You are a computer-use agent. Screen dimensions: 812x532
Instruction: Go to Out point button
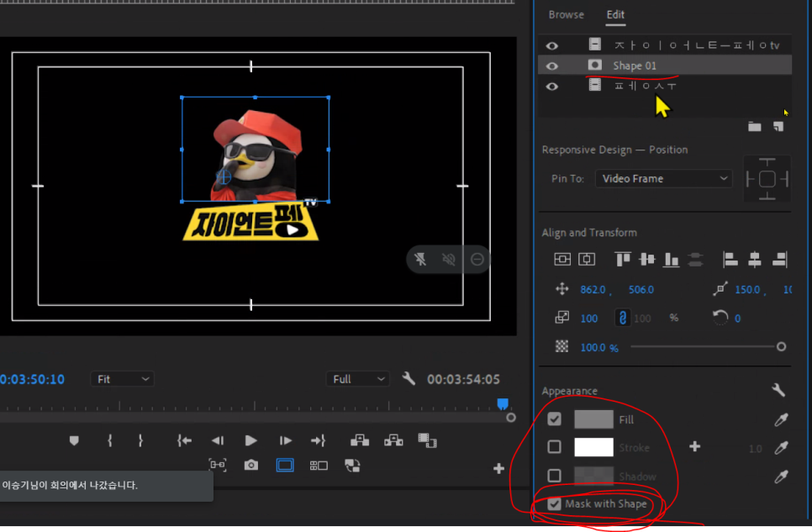(318, 440)
